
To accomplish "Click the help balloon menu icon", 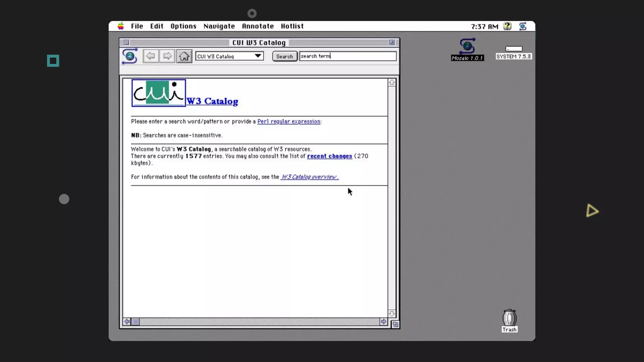I will 507,26.
